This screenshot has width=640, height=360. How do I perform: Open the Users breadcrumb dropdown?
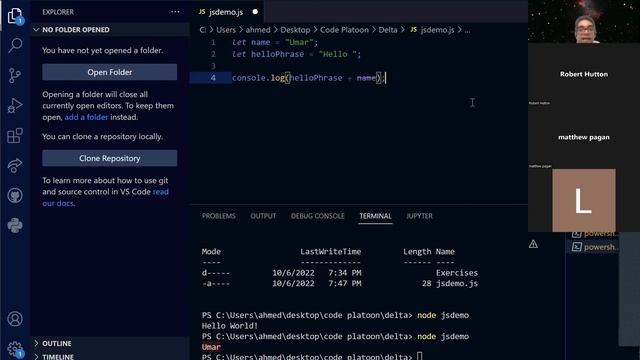point(226,30)
